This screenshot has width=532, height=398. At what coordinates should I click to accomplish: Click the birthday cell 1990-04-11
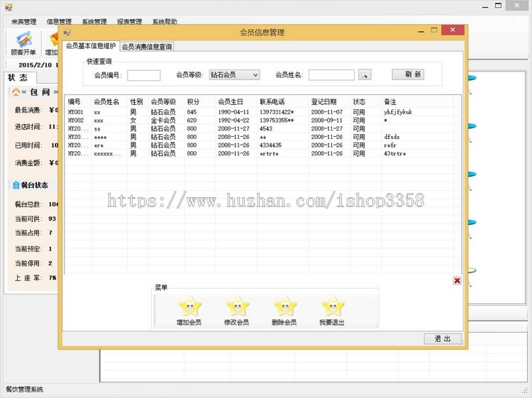(x=233, y=112)
